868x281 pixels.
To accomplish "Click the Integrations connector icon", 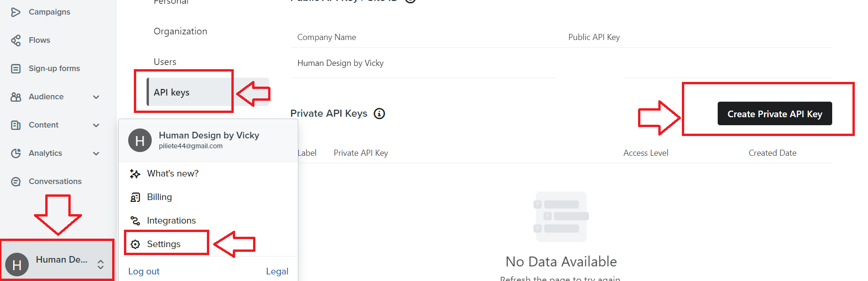I will tap(135, 221).
